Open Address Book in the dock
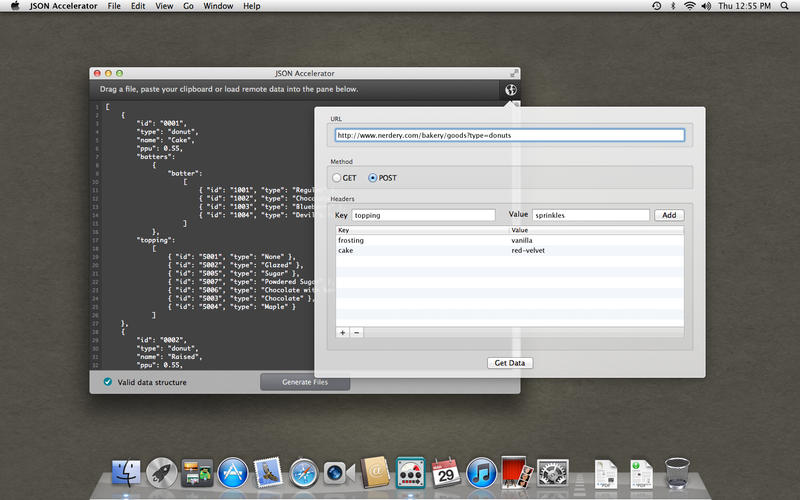 pos(374,472)
